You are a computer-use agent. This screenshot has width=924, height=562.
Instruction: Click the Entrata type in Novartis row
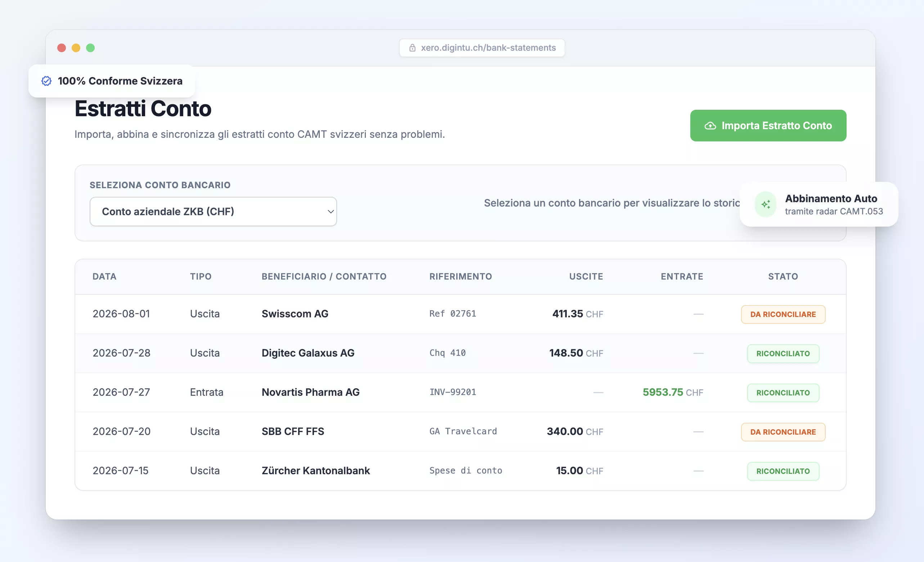(207, 392)
